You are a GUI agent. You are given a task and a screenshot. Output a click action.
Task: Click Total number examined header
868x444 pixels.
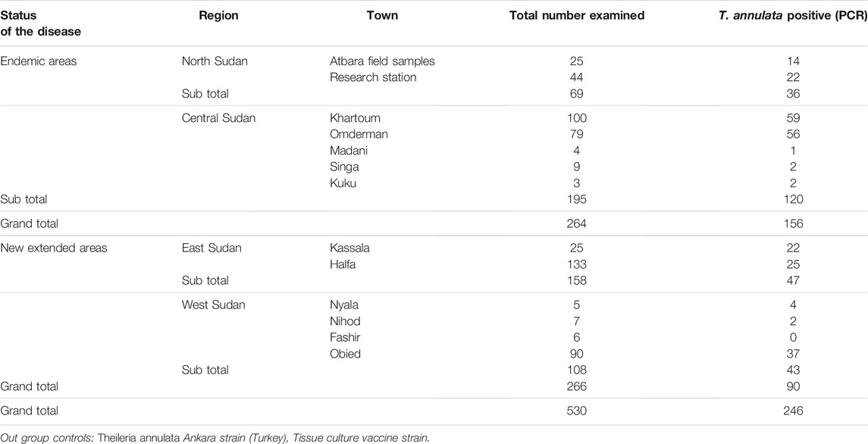click(577, 15)
